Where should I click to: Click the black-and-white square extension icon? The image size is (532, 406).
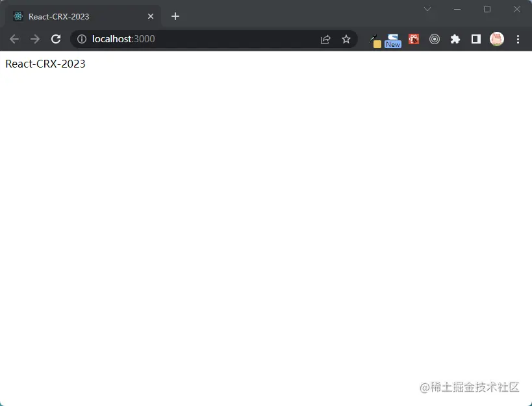click(x=475, y=39)
